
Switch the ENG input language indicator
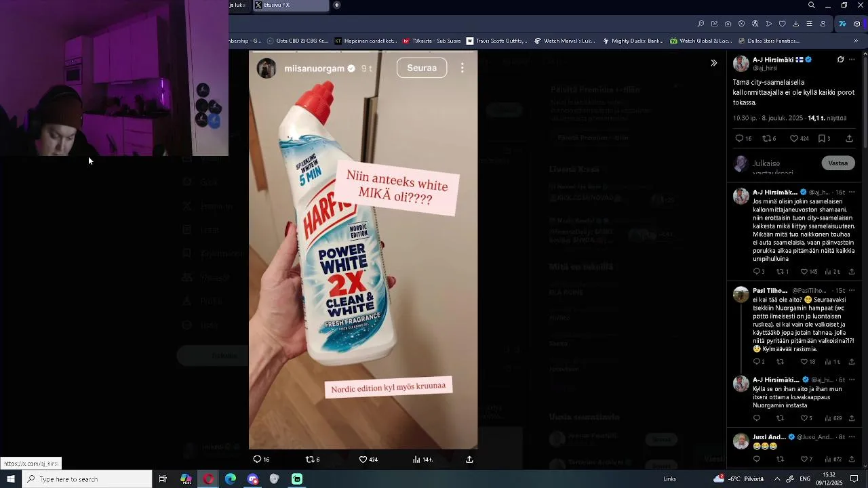coord(805,479)
